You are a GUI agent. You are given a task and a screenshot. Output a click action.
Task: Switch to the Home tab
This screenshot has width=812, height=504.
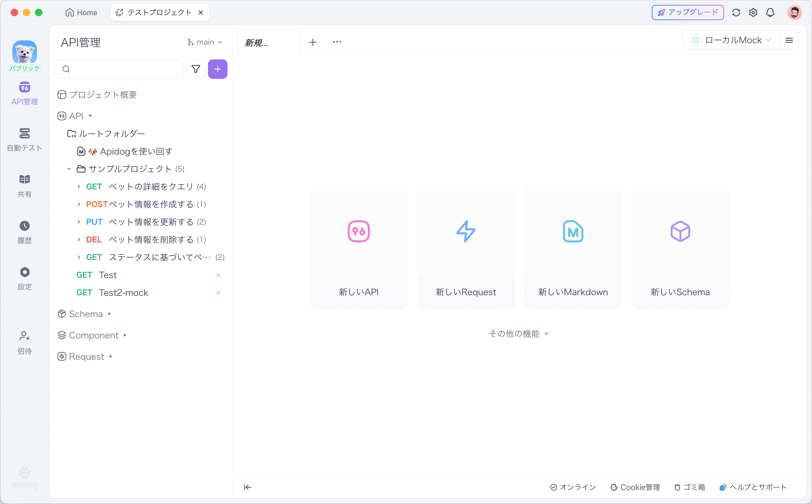(81, 13)
